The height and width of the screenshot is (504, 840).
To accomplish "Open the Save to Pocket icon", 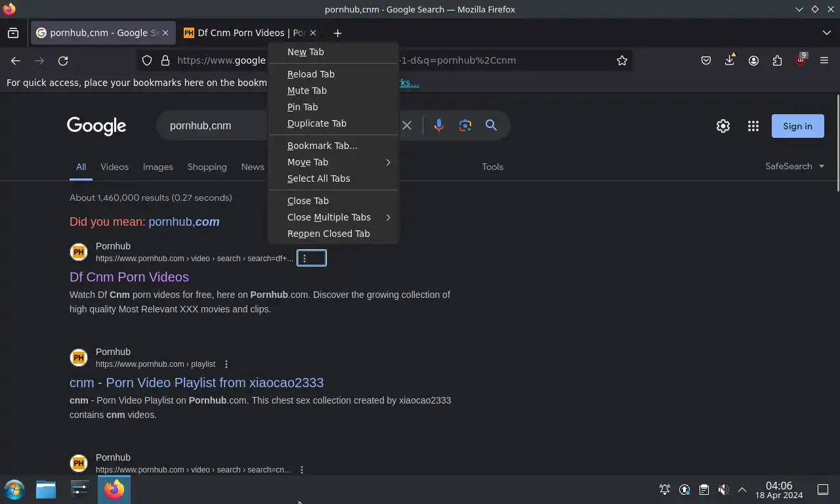I will 706,60.
